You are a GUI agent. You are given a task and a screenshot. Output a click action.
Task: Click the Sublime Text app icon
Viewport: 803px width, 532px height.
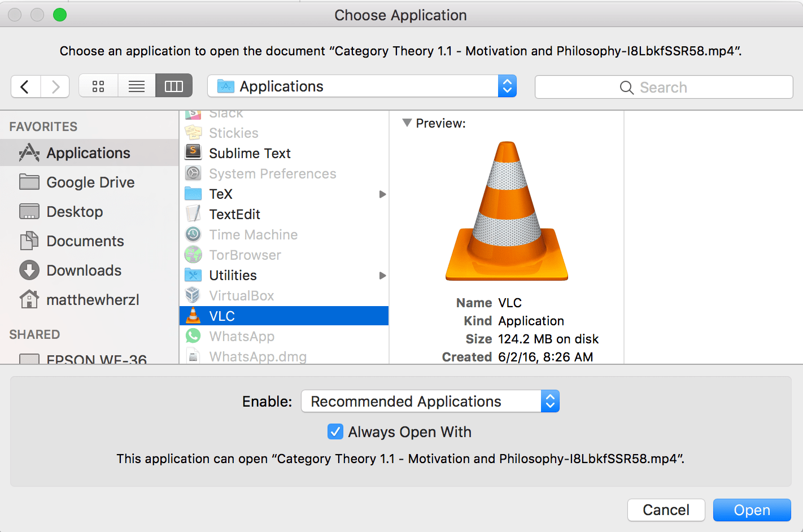click(x=193, y=152)
